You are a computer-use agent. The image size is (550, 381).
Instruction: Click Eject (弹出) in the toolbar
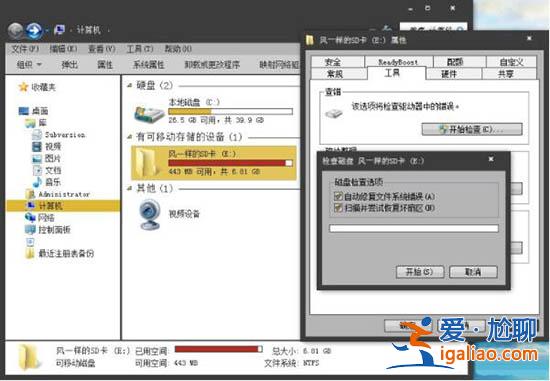click(69, 65)
